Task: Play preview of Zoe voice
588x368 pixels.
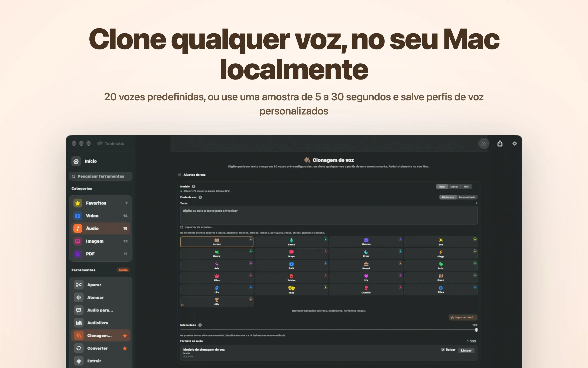Action: [475, 239]
